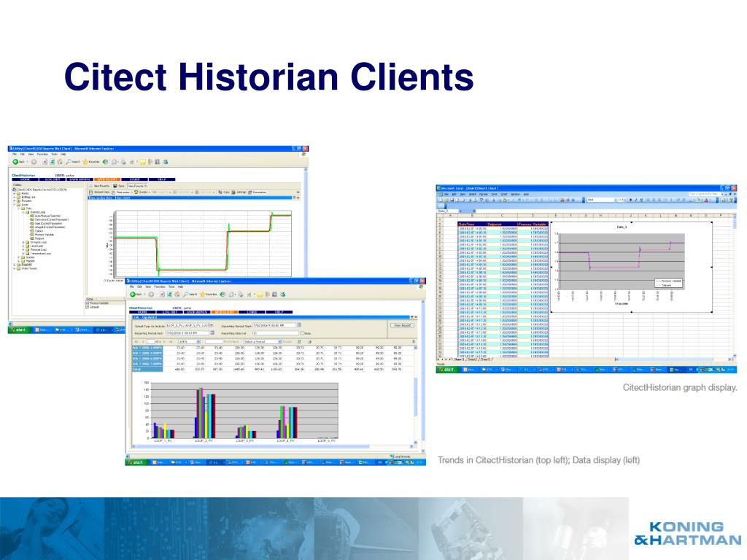Click the Home icon in data display window
The image size is (747, 560).
(x=177, y=295)
